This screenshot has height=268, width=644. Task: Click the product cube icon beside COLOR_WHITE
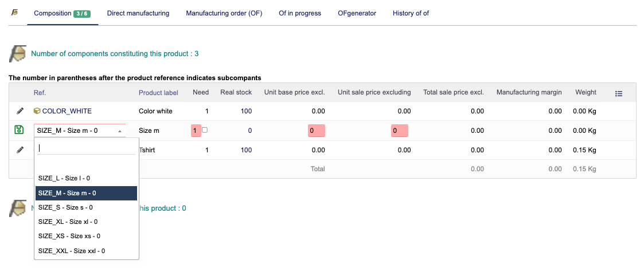(37, 111)
